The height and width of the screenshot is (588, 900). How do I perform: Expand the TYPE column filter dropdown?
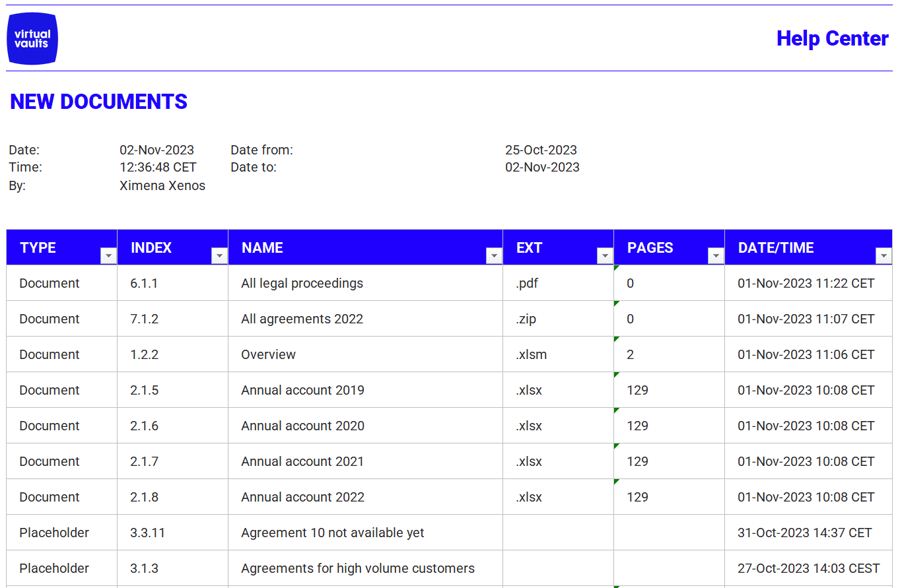click(108, 255)
